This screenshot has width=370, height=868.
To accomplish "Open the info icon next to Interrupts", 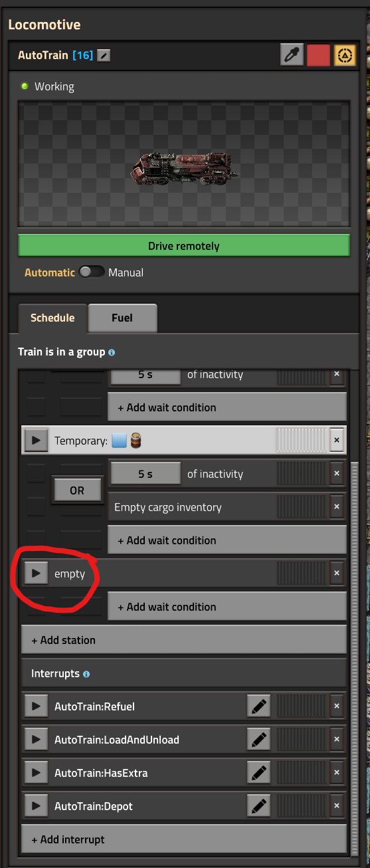I will click(x=86, y=674).
